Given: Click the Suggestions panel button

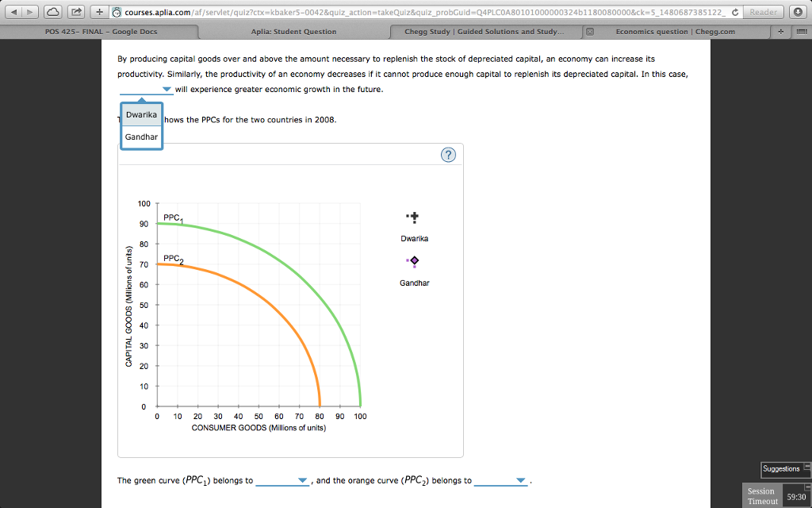Looking at the screenshot, I should pyautogui.click(x=781, y=468).
